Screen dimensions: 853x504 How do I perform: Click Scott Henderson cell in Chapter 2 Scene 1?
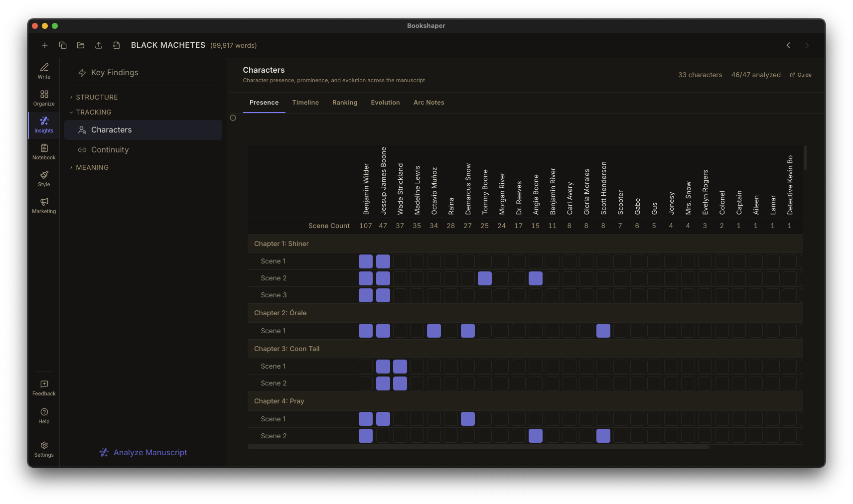[x=603, y=331]
